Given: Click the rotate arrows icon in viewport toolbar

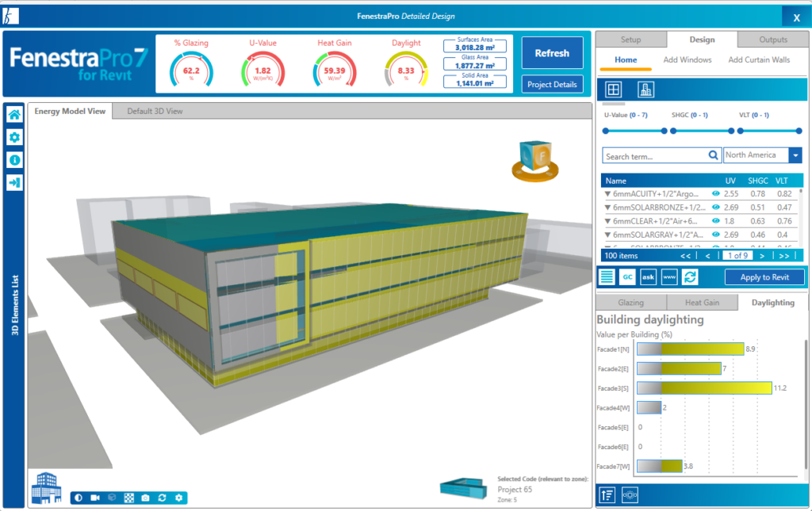Looking at the screenshot, I should pyautogui.click(x=162, y=498).
